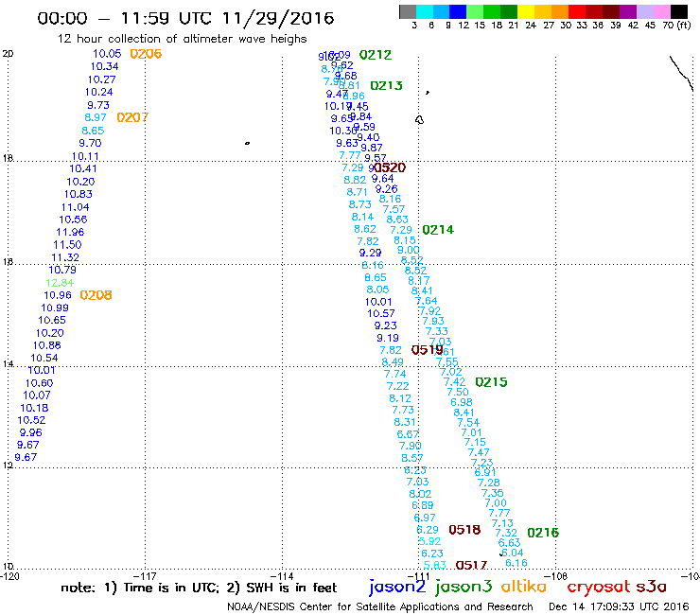Select the orange pass label 0206

tap(146, 54)
